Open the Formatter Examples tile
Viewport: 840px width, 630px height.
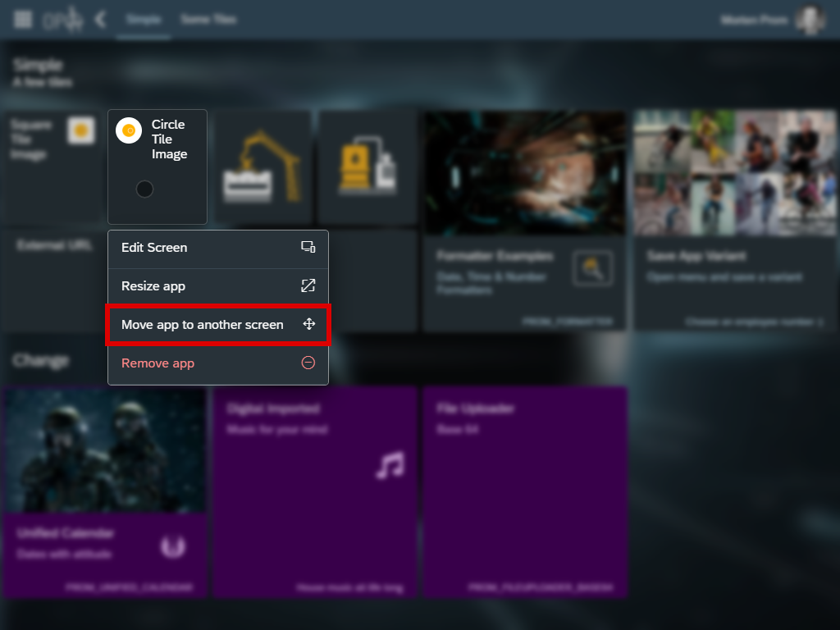coord(524,279)
